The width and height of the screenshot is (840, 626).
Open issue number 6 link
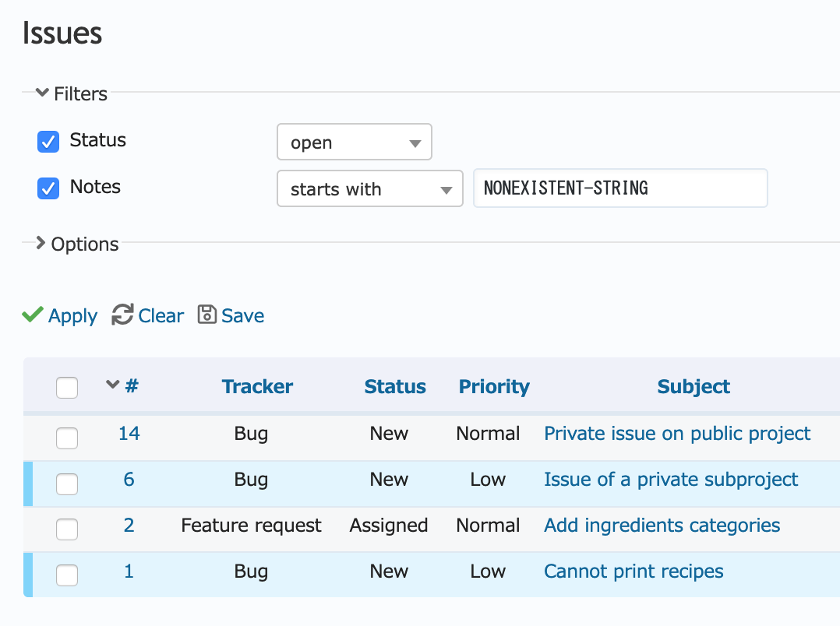point(129,480)
